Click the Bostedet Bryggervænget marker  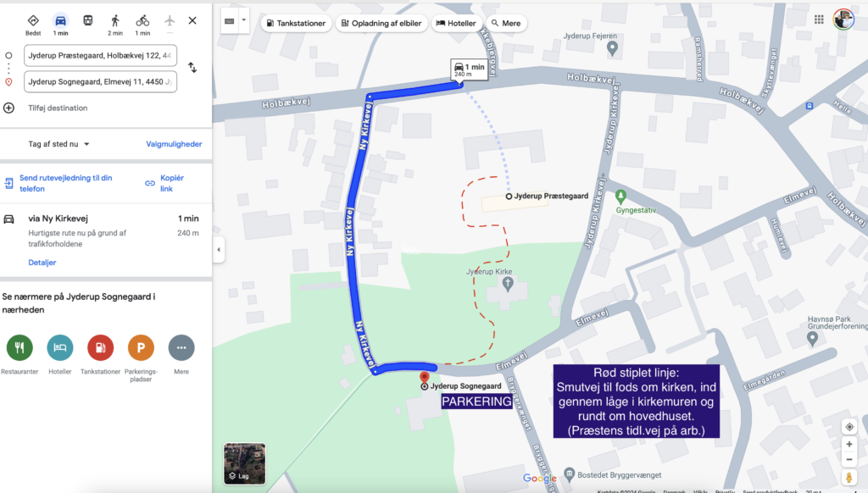(x=569, y=474)
